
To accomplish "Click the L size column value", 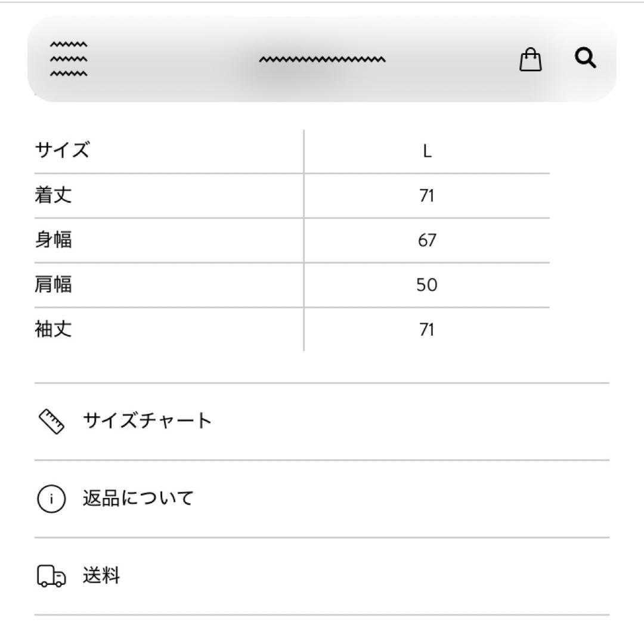I will (x=426, y=151).
